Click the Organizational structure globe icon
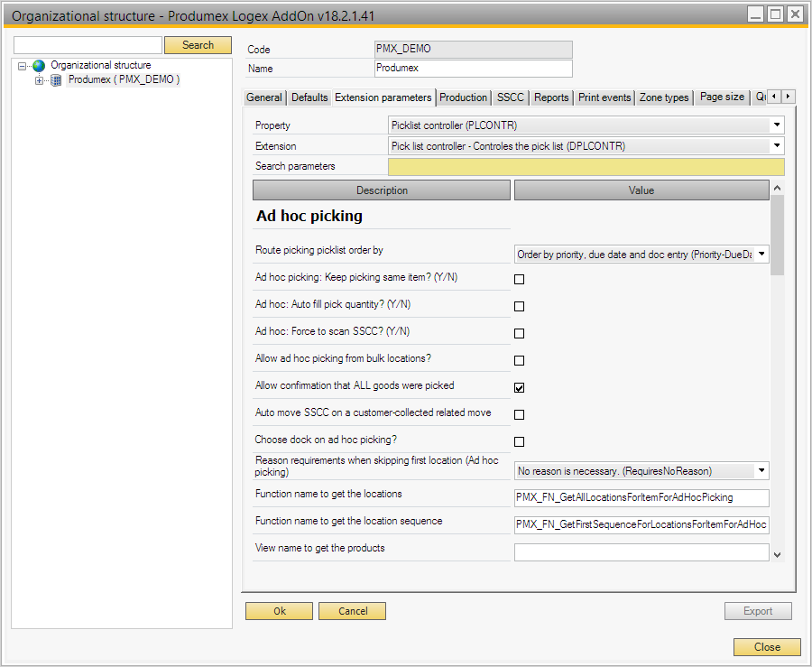812x667 pixels. (x=38, y=66)
